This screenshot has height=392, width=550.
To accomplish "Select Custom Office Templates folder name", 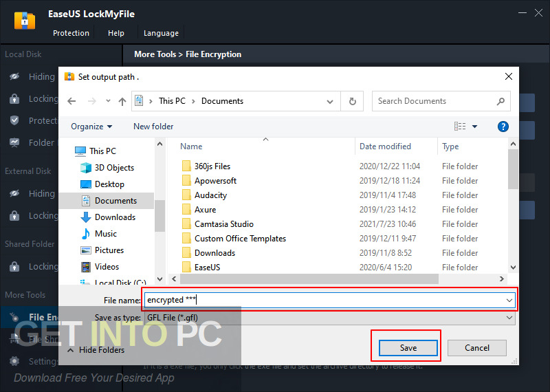I will click(x=240, y=238).
